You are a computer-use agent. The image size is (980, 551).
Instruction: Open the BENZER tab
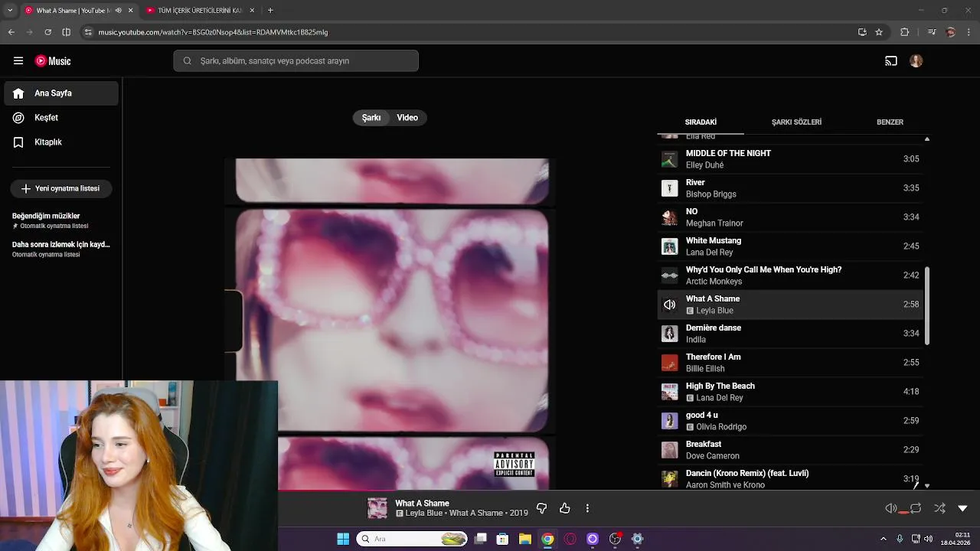click(890, 122)
